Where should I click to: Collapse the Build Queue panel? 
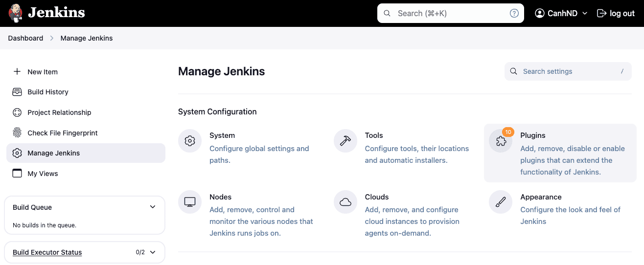[153, 207]
